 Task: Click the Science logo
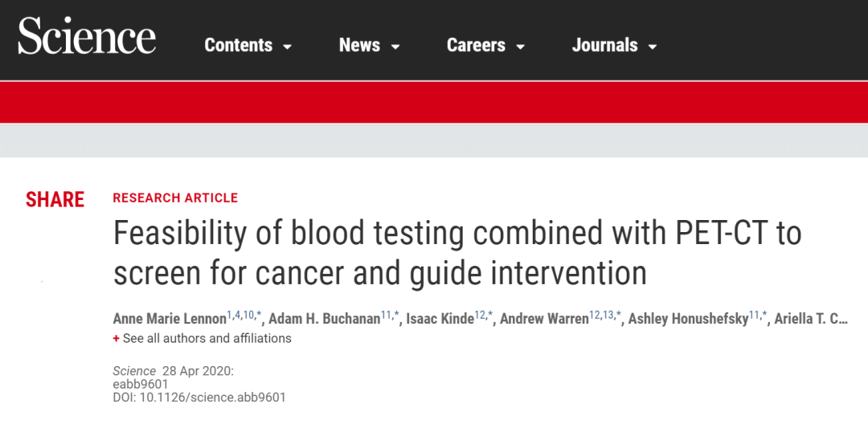click(87, 38)
